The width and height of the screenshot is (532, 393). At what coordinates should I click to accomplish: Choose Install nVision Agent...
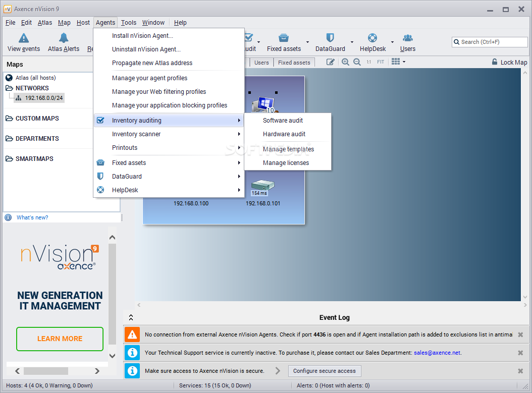[169, 36]
